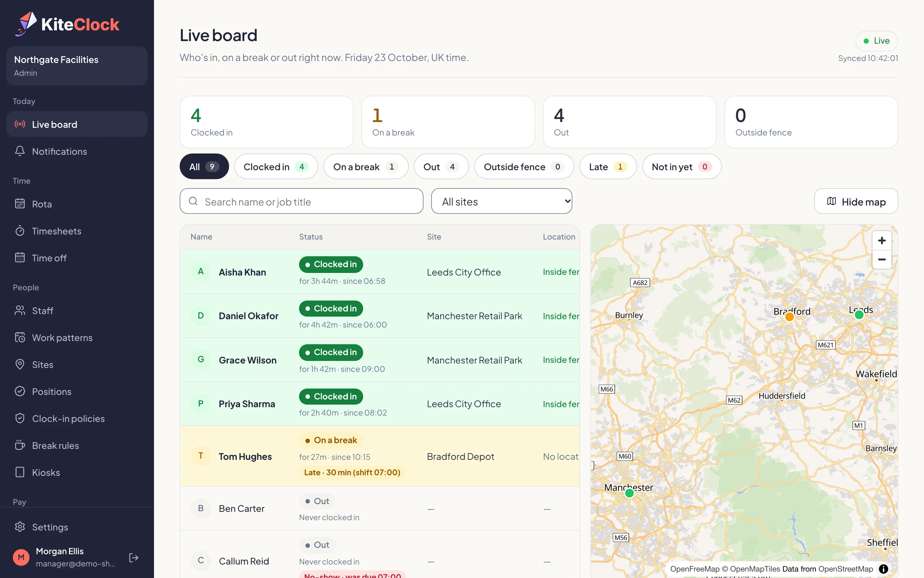The height and width of the screenshot is (578, 924).
Task: Open Grace Wilson's row
Action: coord(380,360)
